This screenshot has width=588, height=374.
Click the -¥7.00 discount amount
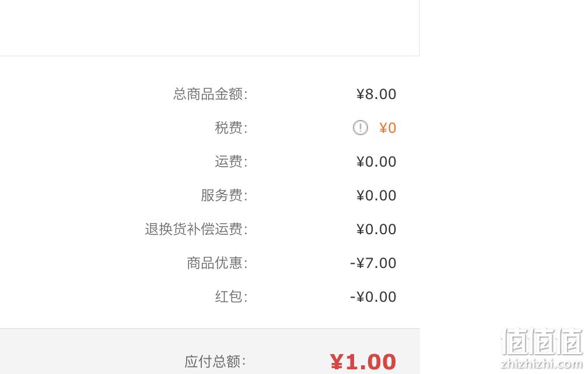[x=373, y=263]
